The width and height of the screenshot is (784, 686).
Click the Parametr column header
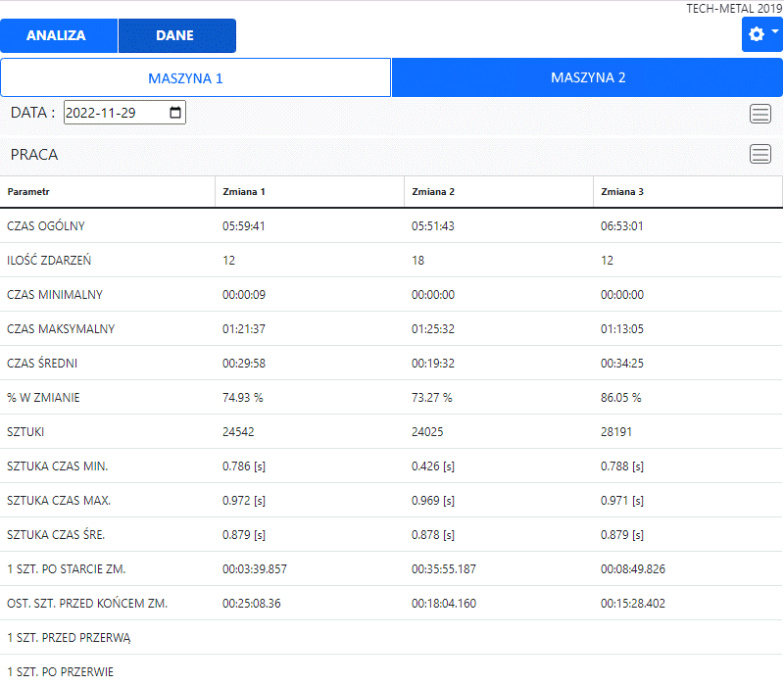tap(28, 191)
